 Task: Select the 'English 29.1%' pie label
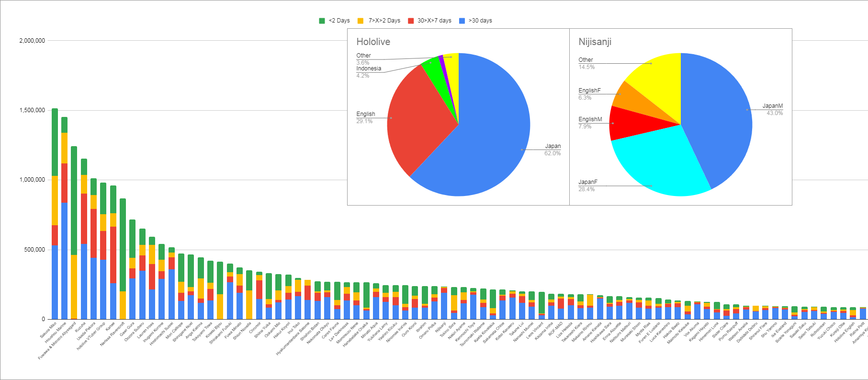366,117
